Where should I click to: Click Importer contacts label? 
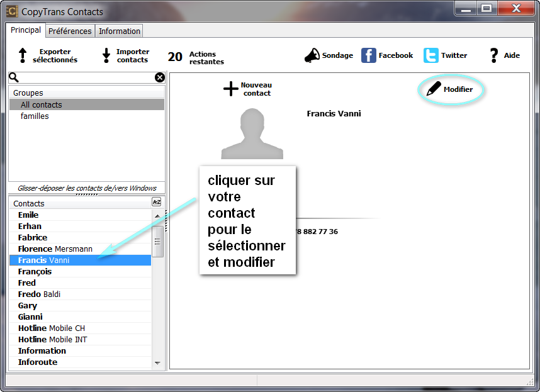[x=133, y=55]
